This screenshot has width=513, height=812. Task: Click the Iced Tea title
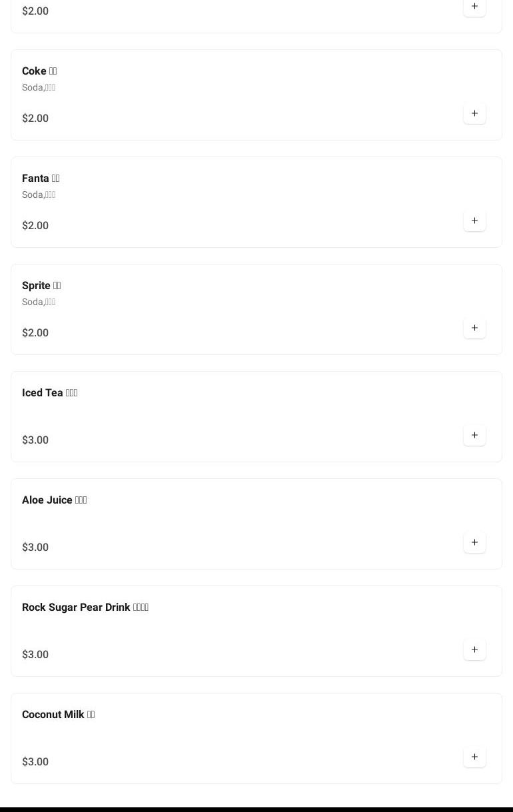click(50, 393)
